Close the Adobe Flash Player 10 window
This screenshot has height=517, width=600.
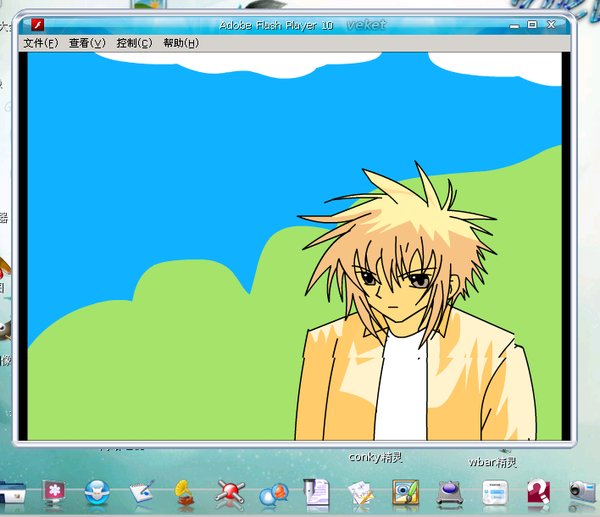pyautogui.click(x=551, y=24)
